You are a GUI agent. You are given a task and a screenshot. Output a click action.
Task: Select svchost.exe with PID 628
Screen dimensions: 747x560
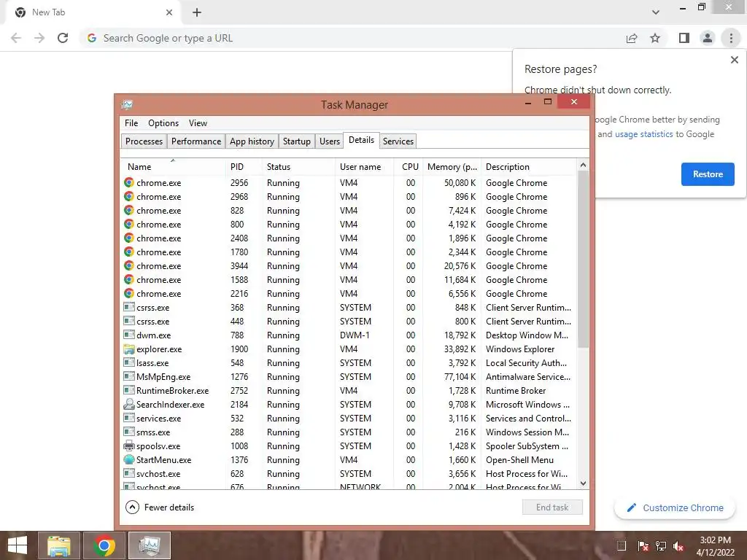(x=349, y=474)
